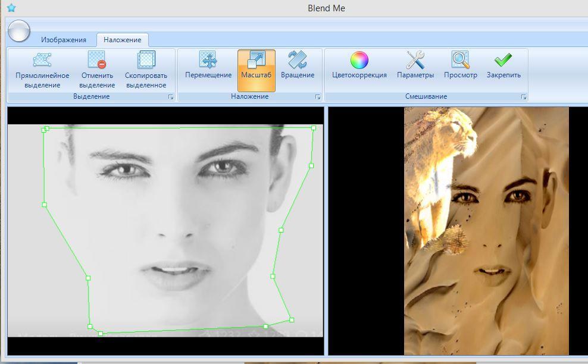Click the Просмотр preview magnifier icon
This screenshot has width=588, height=364.
click(460, 66)
